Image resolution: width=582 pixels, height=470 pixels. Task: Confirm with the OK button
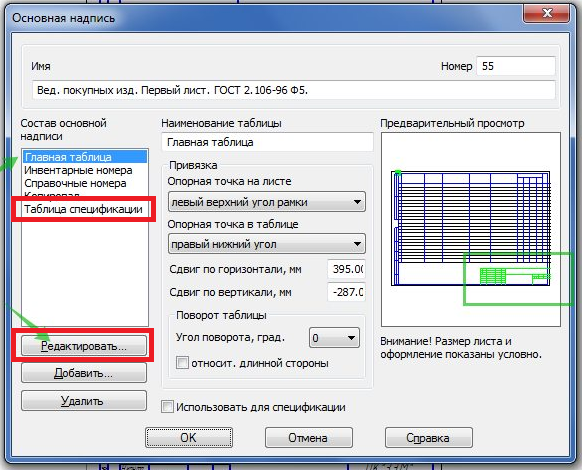click(x=189, y=437)
